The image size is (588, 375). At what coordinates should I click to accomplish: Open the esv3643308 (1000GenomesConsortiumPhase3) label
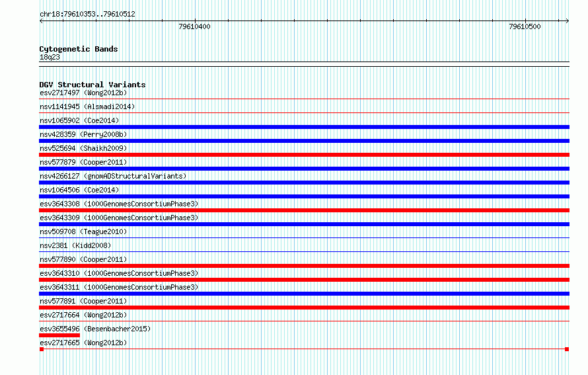point(119,204)
